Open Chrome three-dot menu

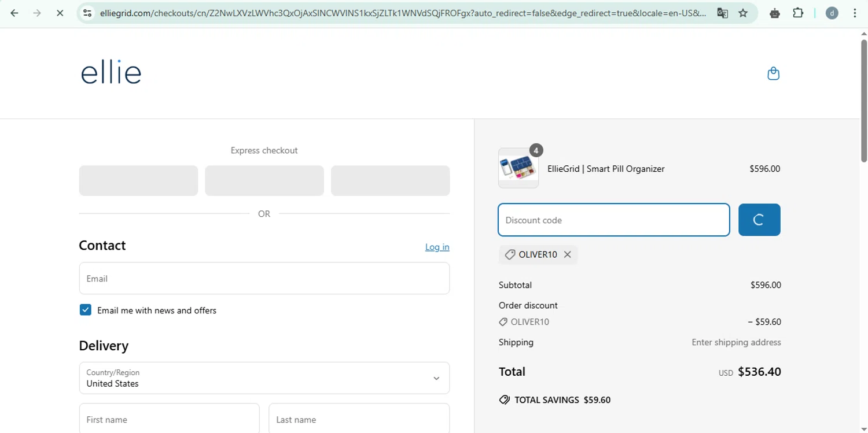(855, 13)
